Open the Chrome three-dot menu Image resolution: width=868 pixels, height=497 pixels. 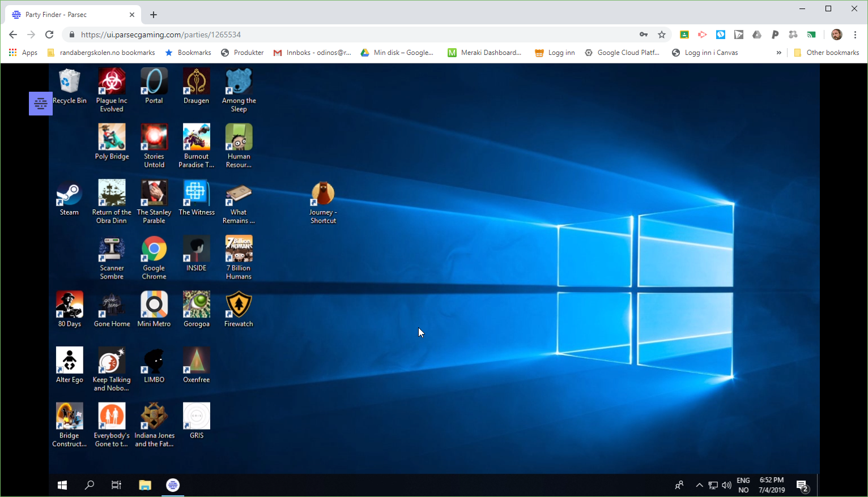click(x=855, y=35)
